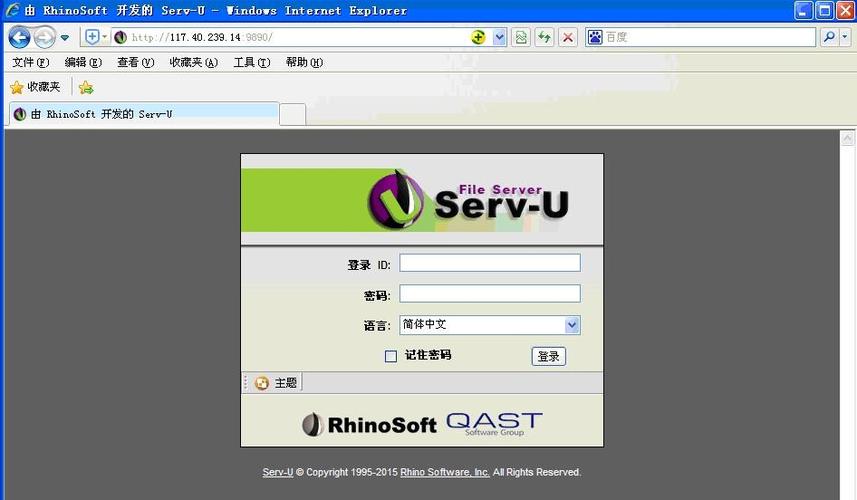The image size is (857, 500).
Task: Open the search options dropdown arrow
Action: click(x=845, y=37)
